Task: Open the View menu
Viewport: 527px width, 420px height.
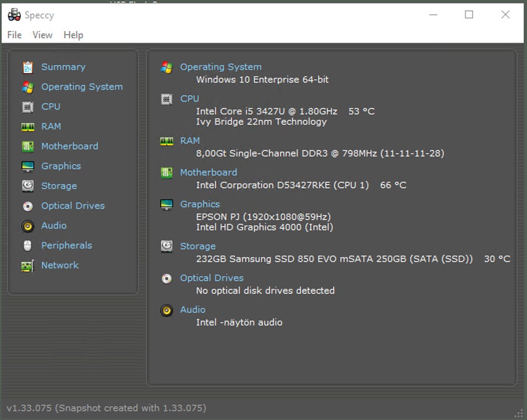Action: 42,35
